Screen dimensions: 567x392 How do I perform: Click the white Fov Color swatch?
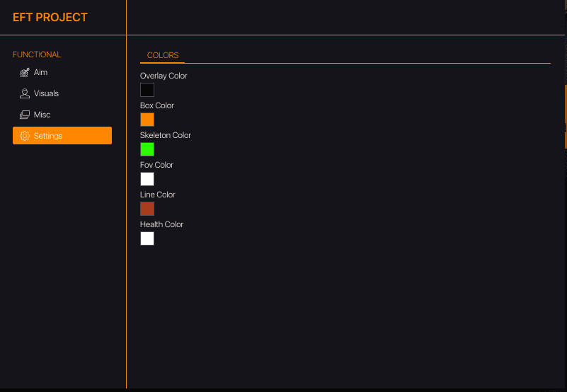pyautogui.click(x=147, y=179)
